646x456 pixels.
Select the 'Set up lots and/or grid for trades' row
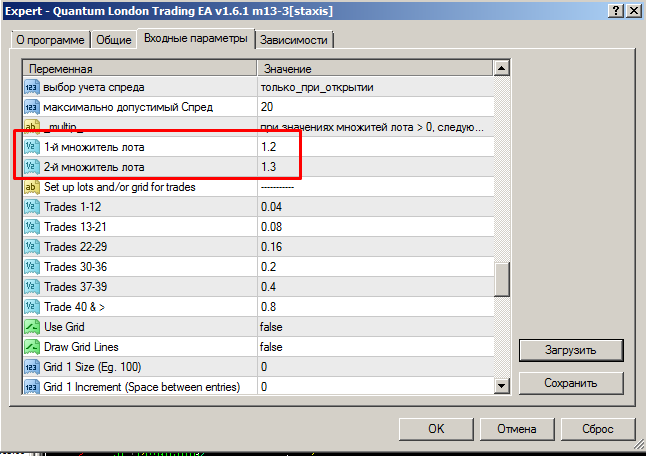pos(259,187)
